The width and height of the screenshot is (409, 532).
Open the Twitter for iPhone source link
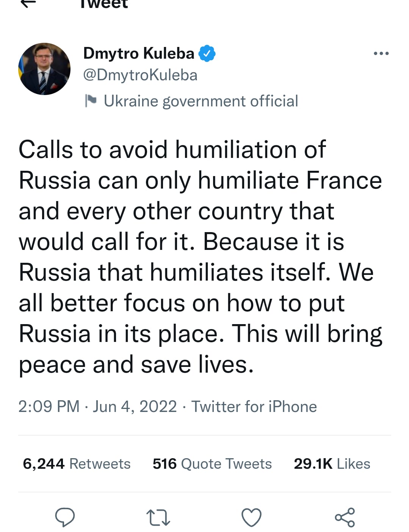point(254,406)
